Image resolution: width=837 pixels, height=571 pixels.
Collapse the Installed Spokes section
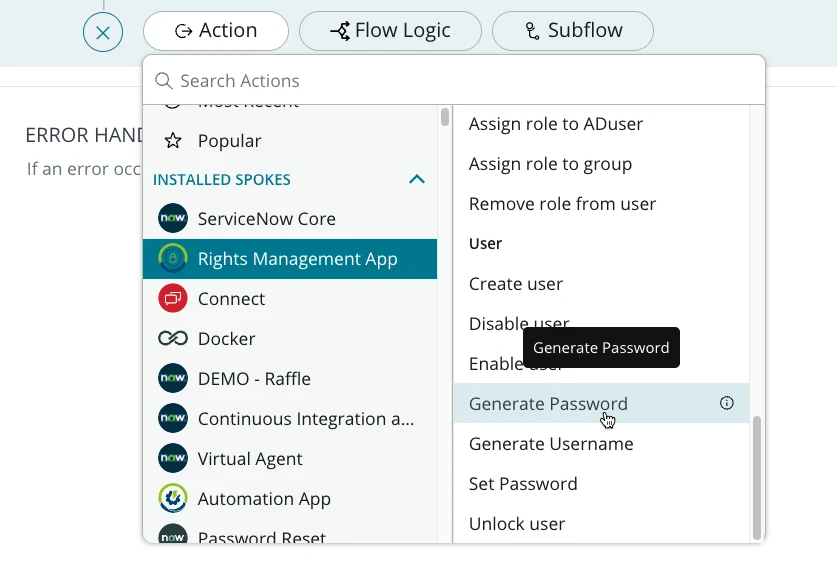click(x=417, y=179)
